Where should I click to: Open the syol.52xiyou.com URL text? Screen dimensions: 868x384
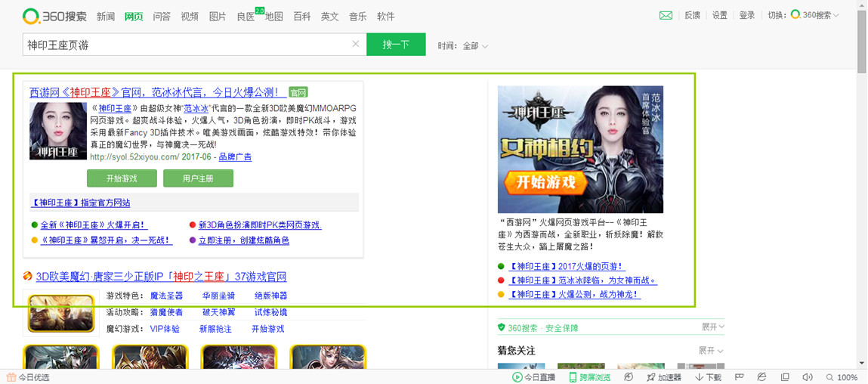pyautogui.click(x=134, y=157)
